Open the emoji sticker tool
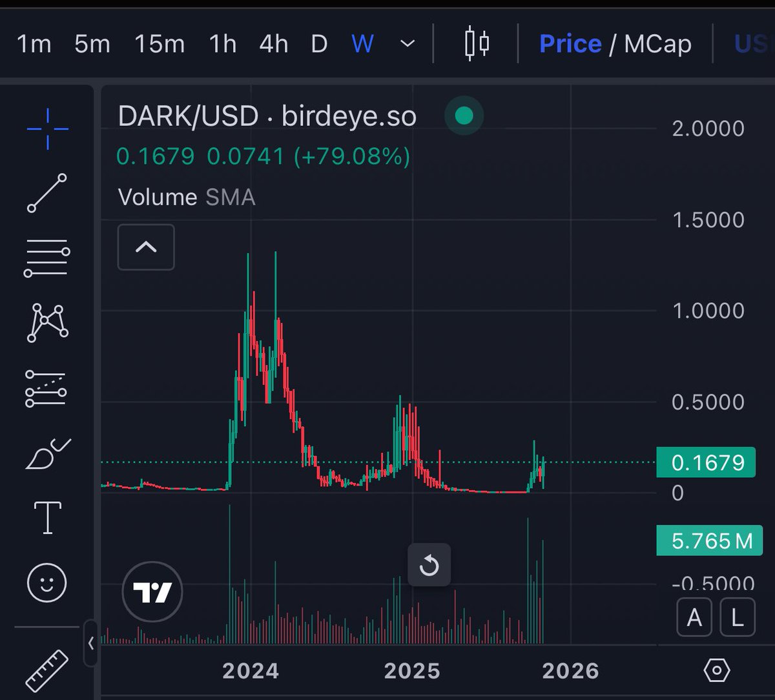The height and width of the screenshot is (700, 775). (x=46, y=581)
